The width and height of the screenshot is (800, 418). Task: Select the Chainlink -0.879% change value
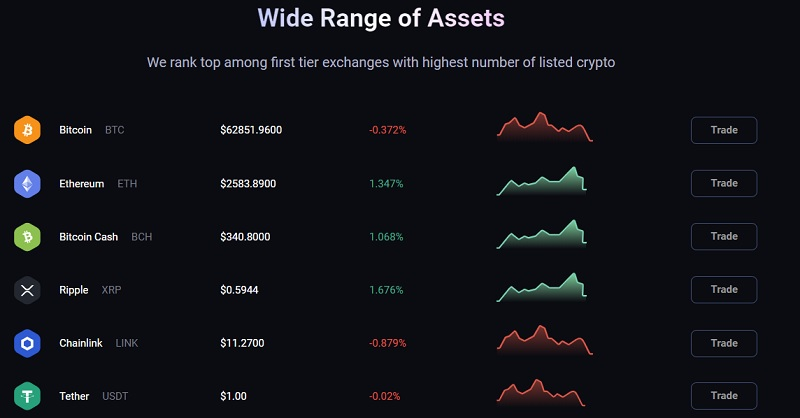(388, 343)
